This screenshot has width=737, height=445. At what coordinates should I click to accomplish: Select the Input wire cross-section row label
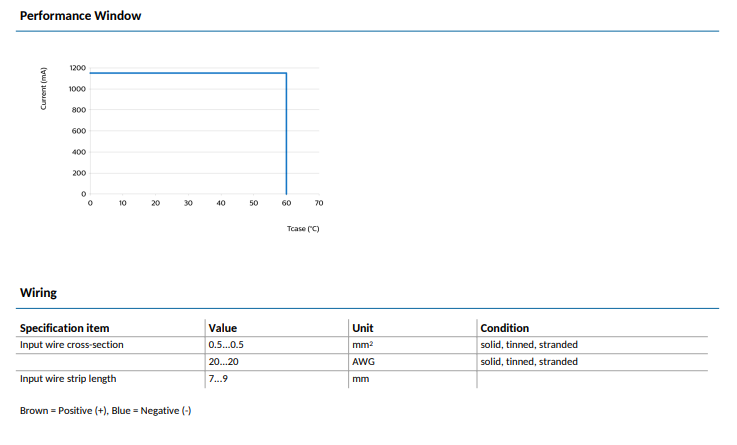click(x=71, y=344)
